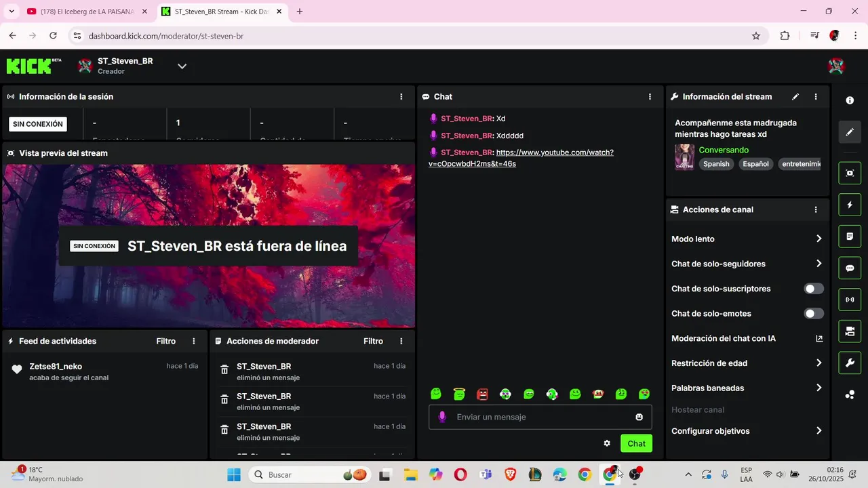Screen dimensions: 868x488
Task: Open the info icon in right sidebar
Action: click(x=850, y=100)
